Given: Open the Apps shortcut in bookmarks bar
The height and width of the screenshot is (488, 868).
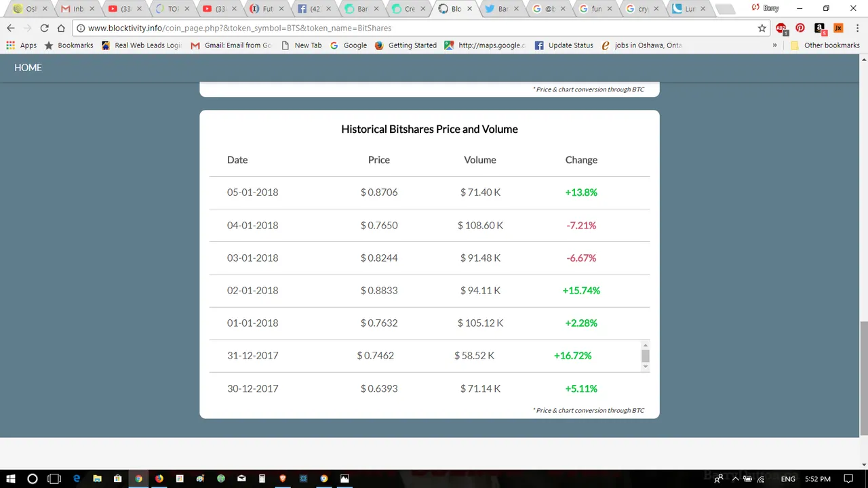Looking at the screenshot, I should coord(22,45).
